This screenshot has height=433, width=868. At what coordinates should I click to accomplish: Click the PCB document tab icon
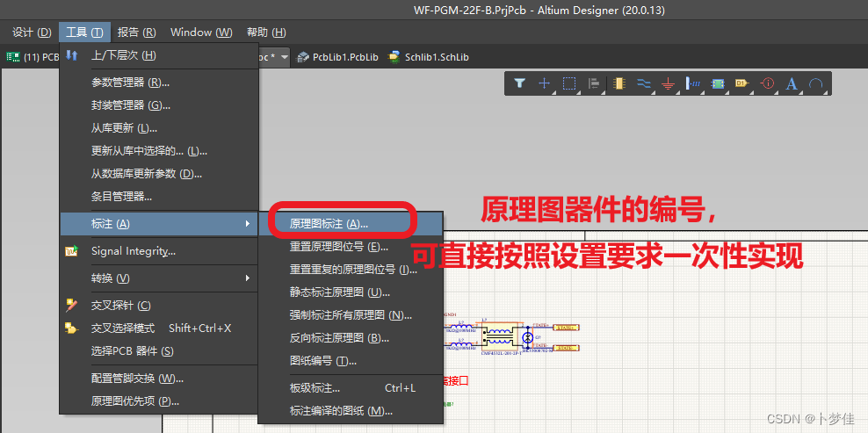(12, 57)
